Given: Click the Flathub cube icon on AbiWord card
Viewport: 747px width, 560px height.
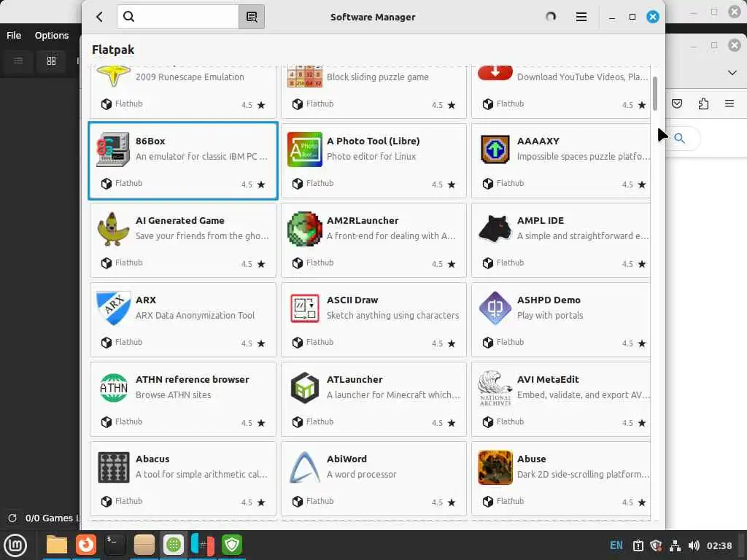Looking at the screenshot, I should [x=298, y=502].
